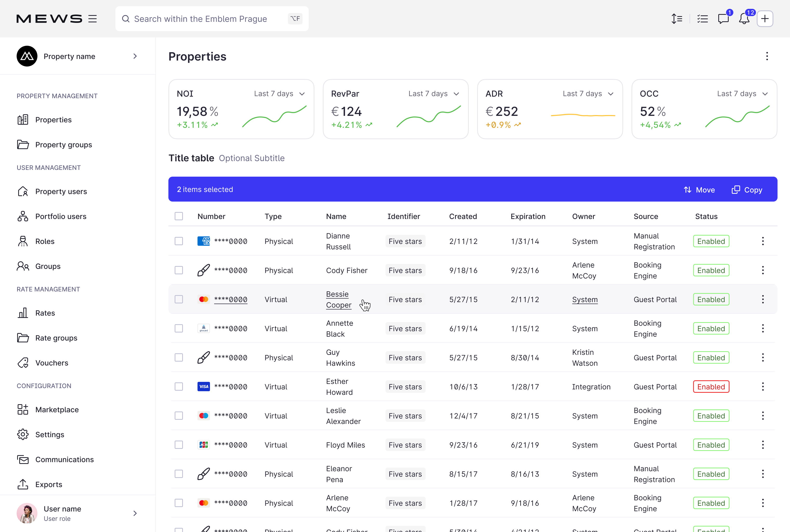Image resolution: width=790 pixels, height=532 pixels.
Task: Open the Bessie Cooper name link
Action: (x=338, y=299)
